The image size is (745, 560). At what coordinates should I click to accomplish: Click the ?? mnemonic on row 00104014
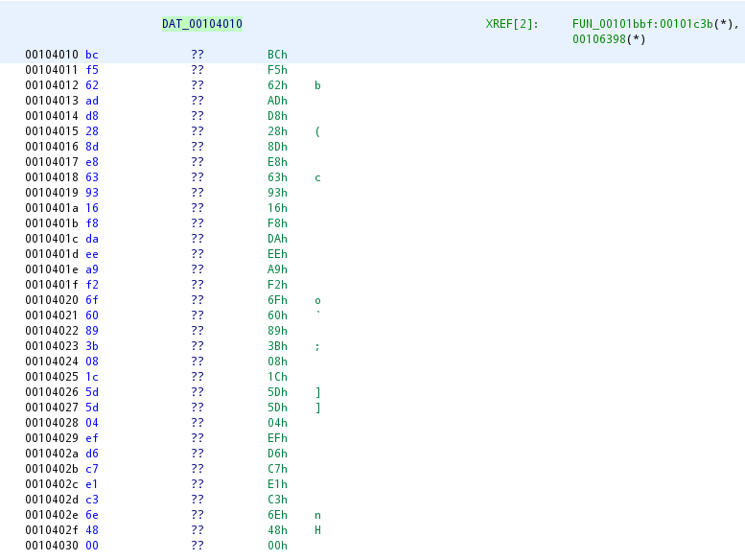pos(198,116)
